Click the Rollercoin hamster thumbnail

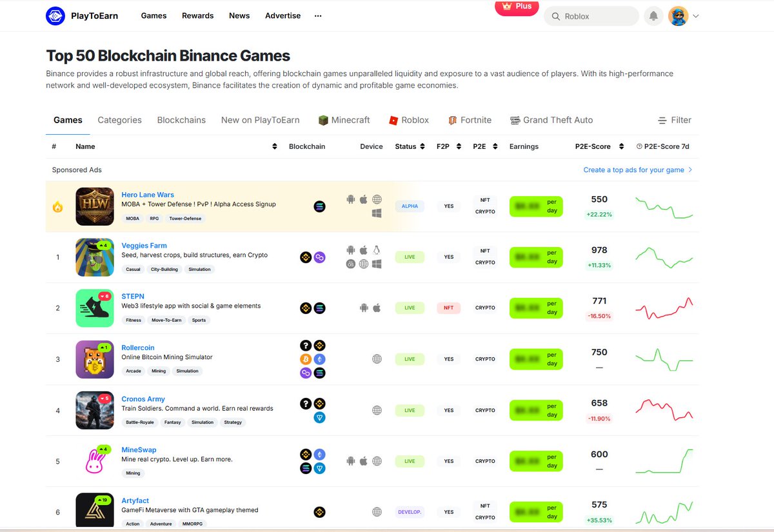tap(95, 359)
